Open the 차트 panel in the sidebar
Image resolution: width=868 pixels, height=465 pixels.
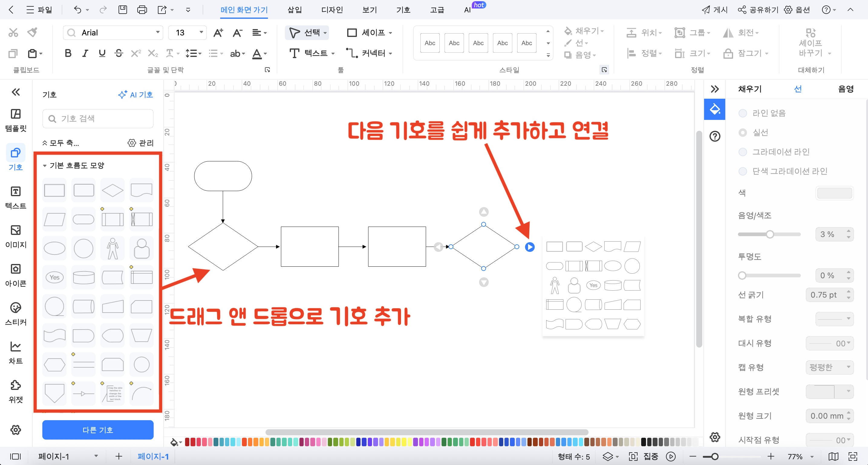pos(15,352)
